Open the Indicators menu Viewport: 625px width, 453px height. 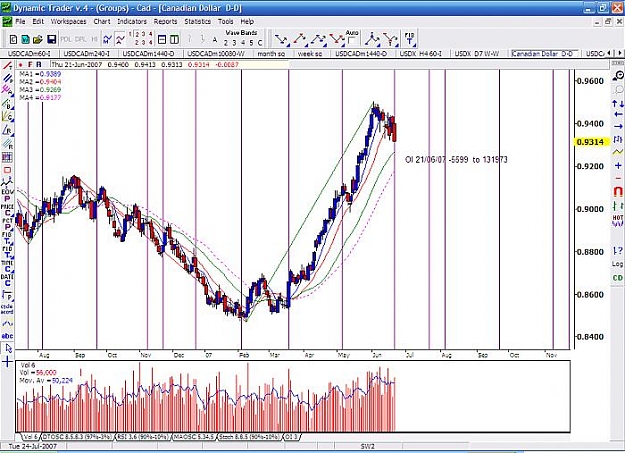click(x=132, y=22)
